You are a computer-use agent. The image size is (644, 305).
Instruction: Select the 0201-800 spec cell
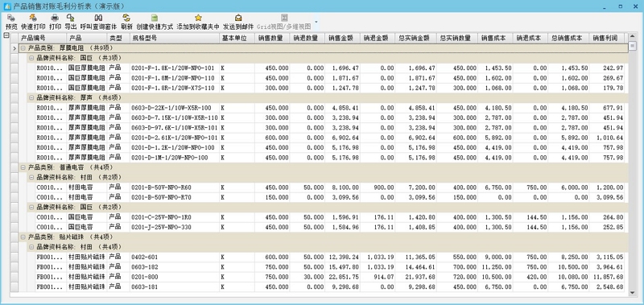coord(175,277)
